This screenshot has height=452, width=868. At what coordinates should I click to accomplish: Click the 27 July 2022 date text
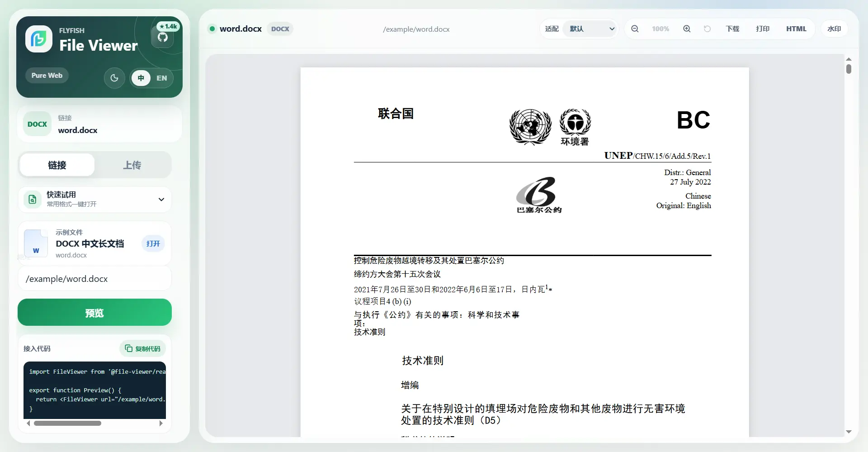[690, 182]
